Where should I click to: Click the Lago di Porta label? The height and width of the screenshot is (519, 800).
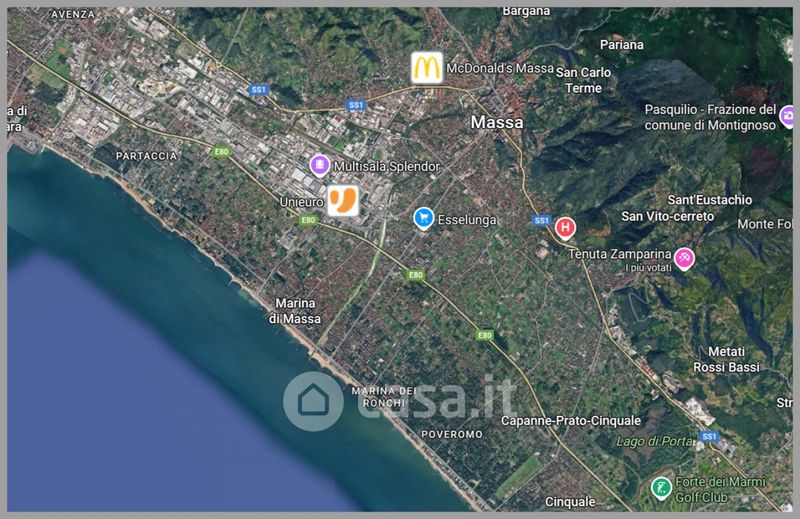point(655,441)
